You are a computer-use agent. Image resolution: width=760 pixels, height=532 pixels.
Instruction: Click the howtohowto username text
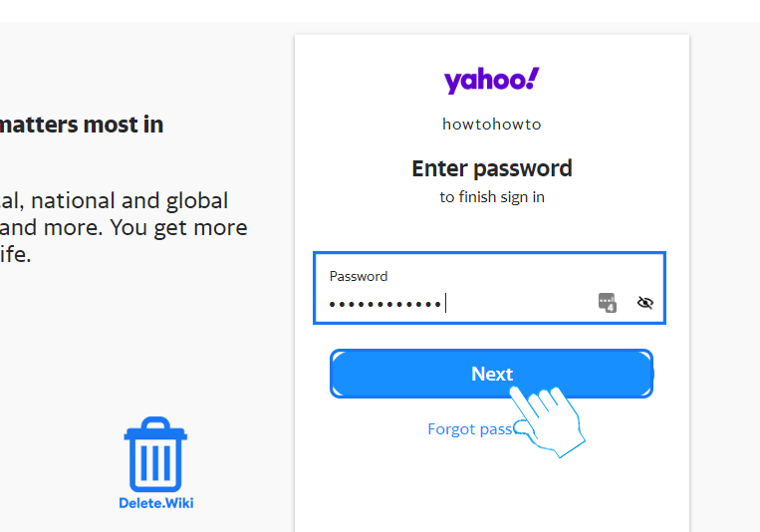[x=491, y=125]
